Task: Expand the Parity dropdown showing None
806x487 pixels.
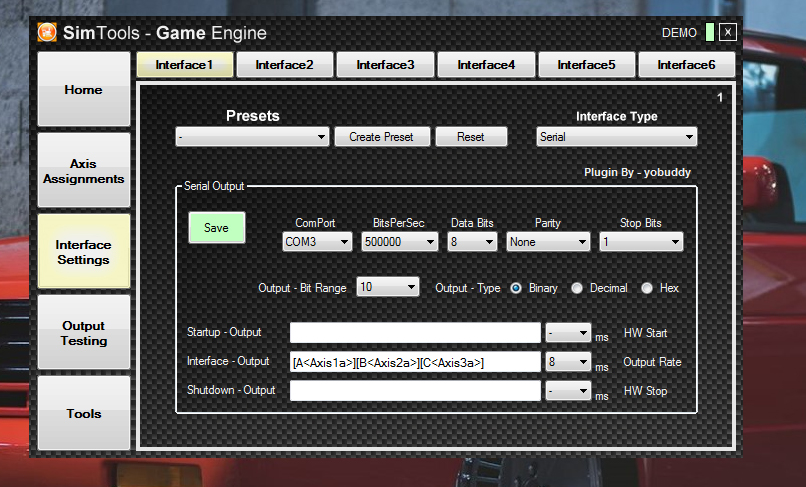Action: pos(548,242)
